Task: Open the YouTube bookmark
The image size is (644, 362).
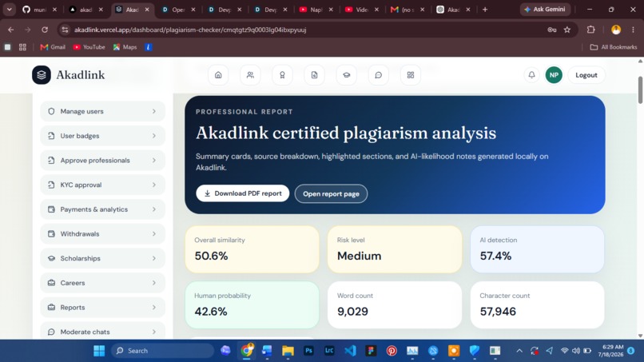Action: coord(89,47)
